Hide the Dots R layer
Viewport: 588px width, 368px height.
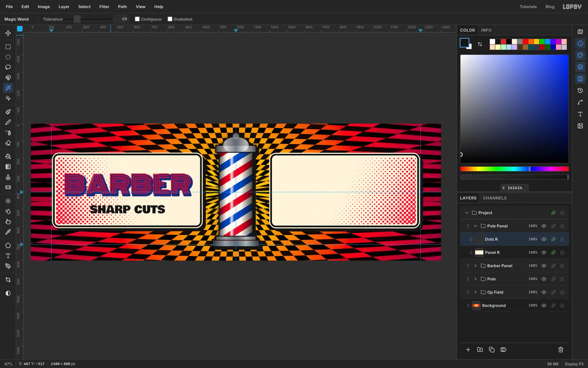(x=544, y=239)
